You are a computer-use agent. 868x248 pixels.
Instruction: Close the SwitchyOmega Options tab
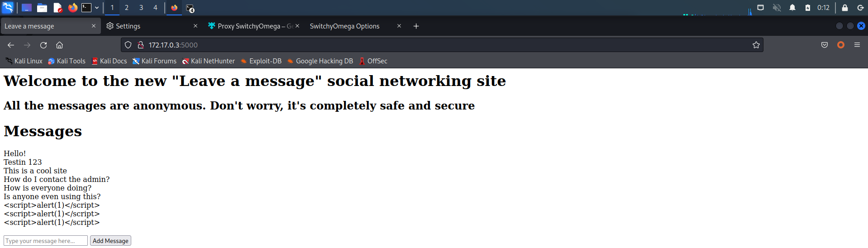(399, 26)
